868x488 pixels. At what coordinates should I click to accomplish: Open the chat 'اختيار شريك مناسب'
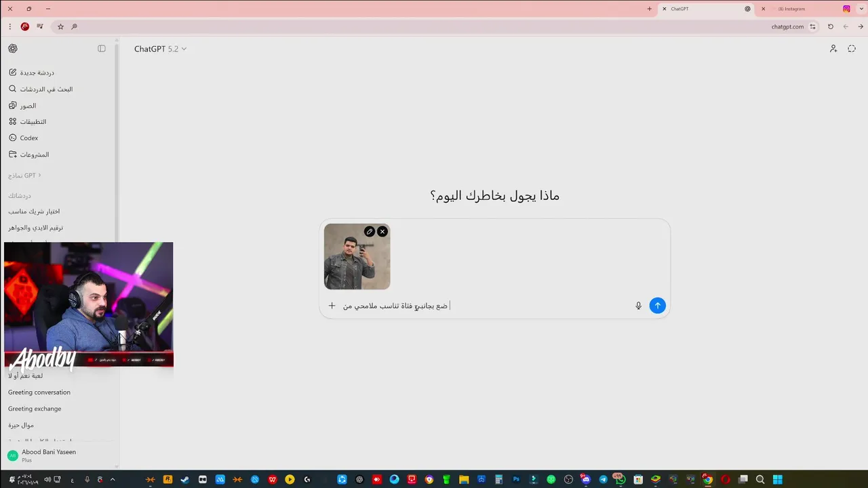coord(34,211)
